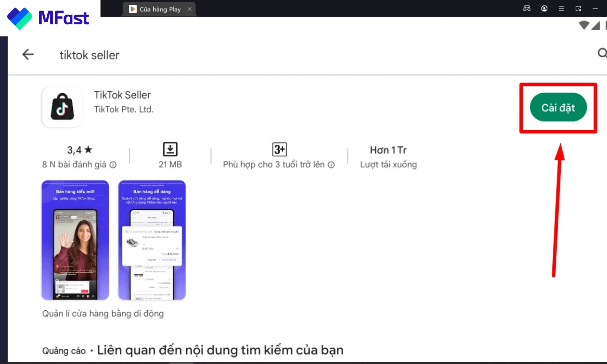Click the resize window icon in title bar

tap(578, 9)
